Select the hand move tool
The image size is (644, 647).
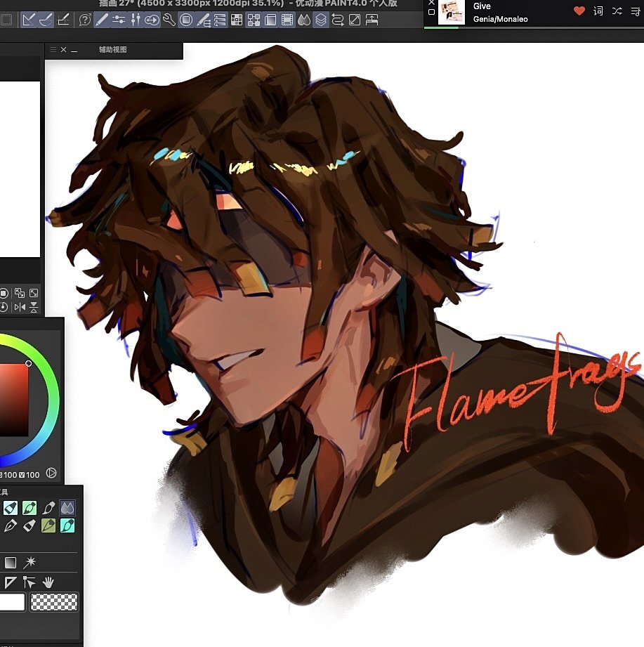coord(48,582)
